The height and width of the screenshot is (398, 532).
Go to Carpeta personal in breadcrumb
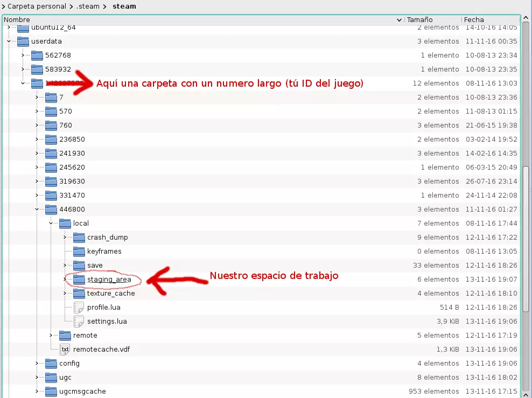(x=37, y=6)
